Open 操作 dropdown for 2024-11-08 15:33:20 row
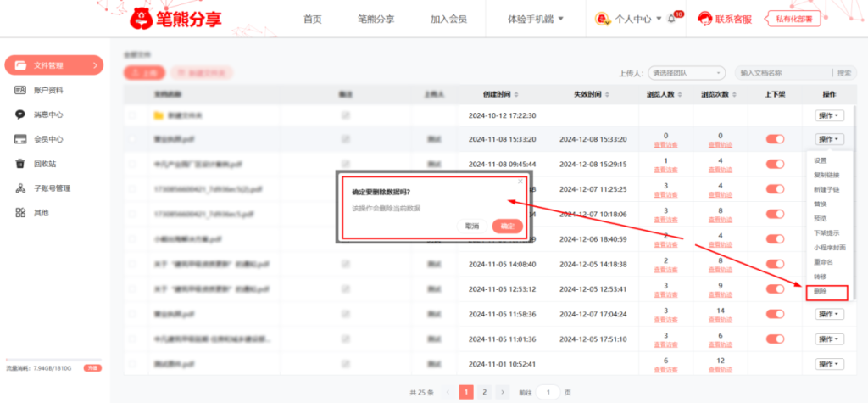Image resolution: width=868 pixels, height=403 pixels. (829, 139)
